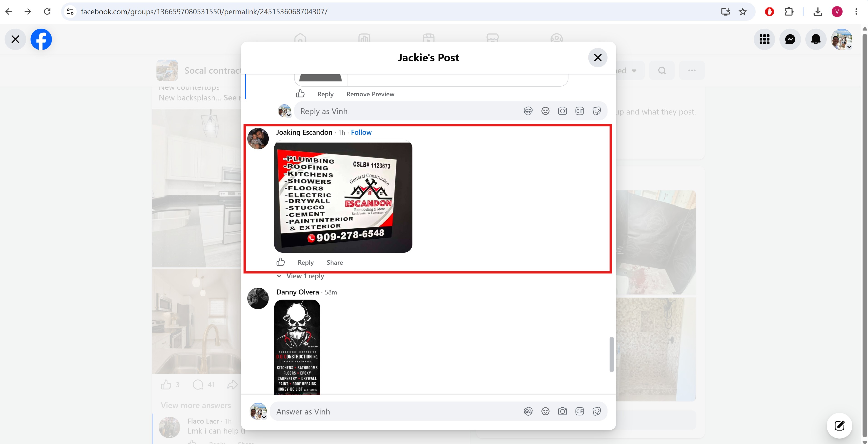Insert emoji in Answer as Vinh field
This screenshot has height=444, width=868.
point(545,411)
